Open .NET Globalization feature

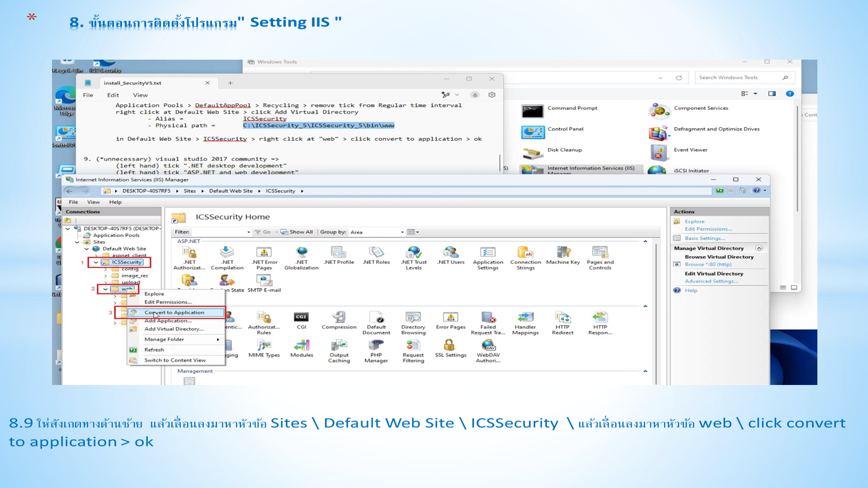click(302, 258)
